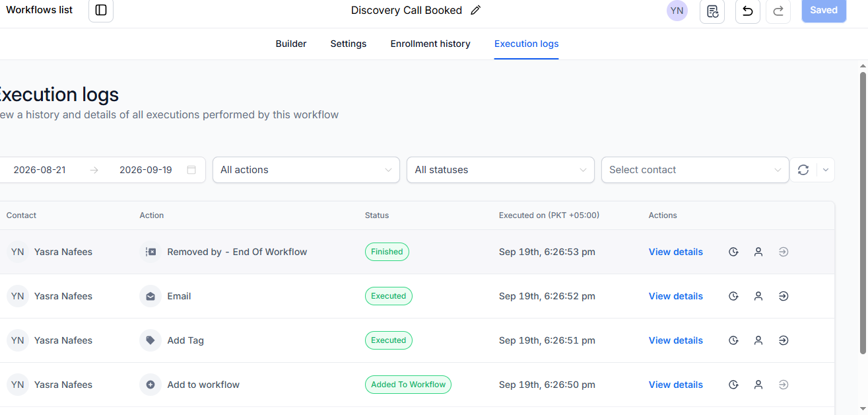Viewport: 868px width, 415px height.
Task: Click go-to-action arrow icon for End Of Workflow row
Action: pyautogui.click(x=784, y=252)
